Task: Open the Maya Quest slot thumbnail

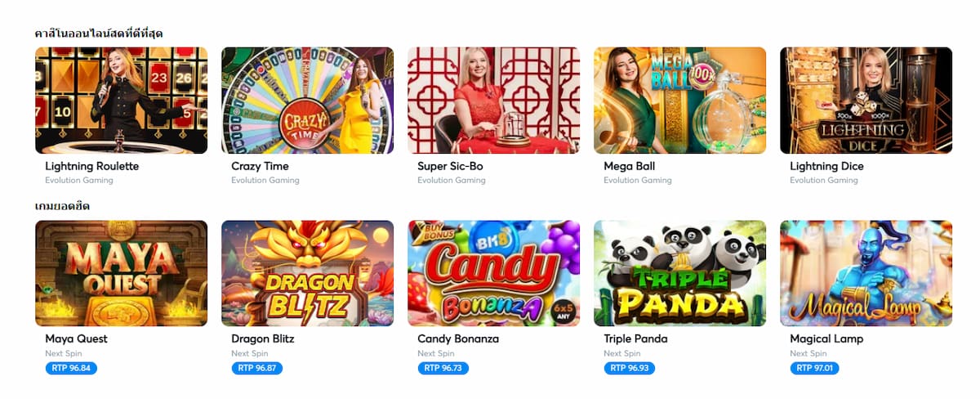Action: click(121, 273)
